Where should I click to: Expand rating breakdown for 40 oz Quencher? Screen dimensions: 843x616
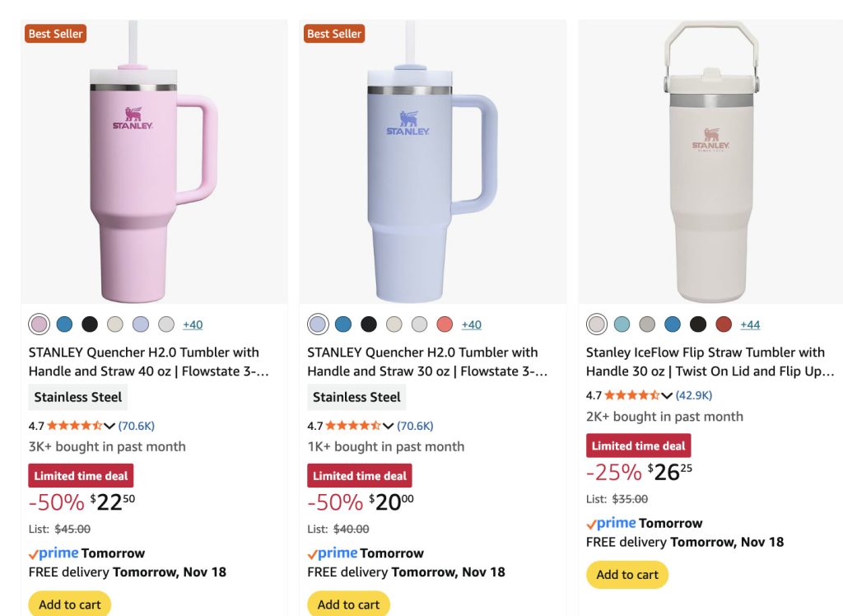coord(109,426)
